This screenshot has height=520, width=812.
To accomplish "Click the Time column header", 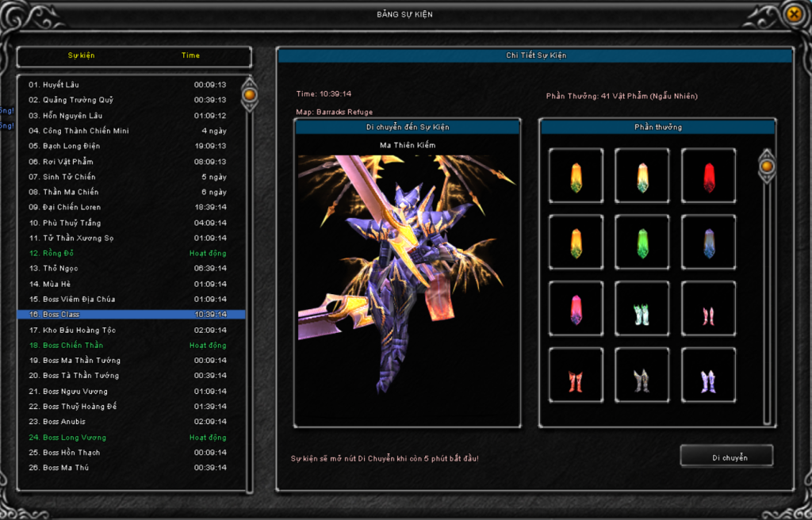I will tap(190, 55).
